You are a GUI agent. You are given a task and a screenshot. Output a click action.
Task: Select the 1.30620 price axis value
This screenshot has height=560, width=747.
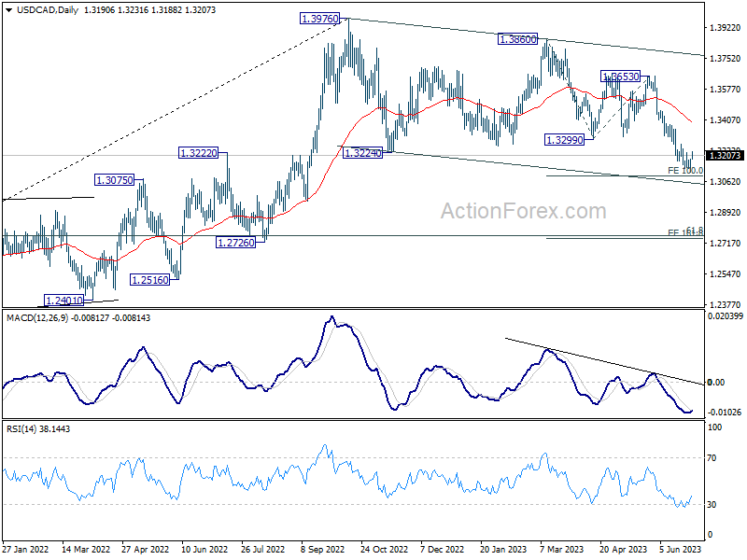tap(726, 181)
